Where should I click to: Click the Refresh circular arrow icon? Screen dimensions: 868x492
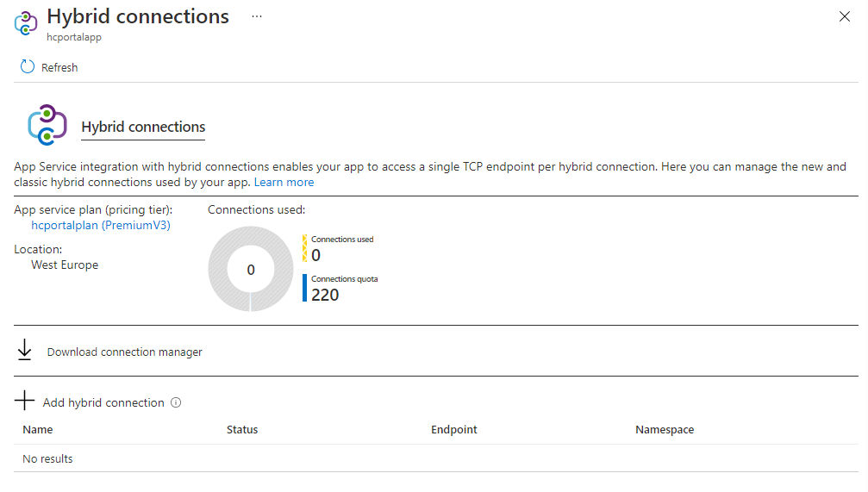[27, 67]
